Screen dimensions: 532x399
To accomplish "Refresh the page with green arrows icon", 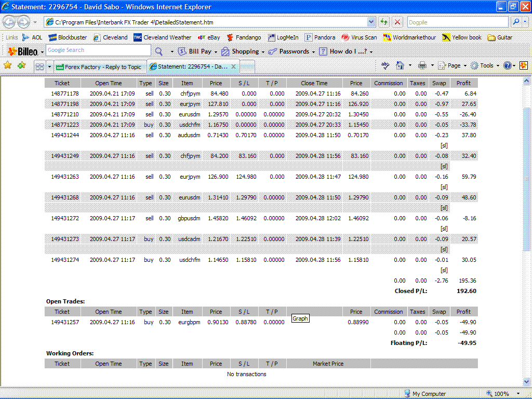I will [x=384, y=22].
